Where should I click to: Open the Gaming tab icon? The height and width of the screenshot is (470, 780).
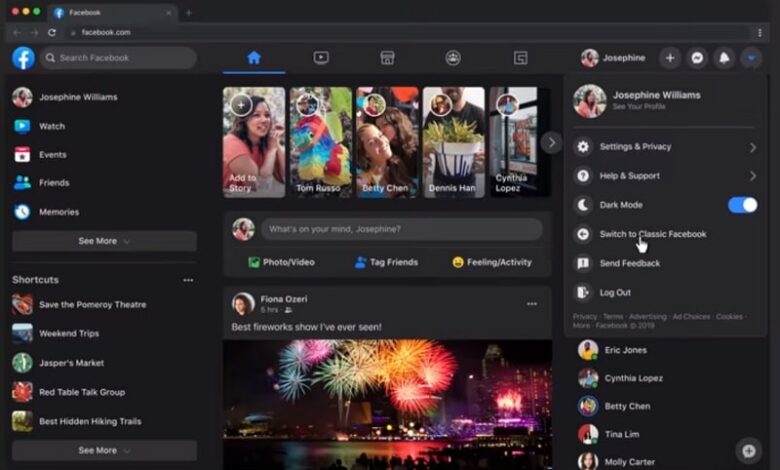pos(520,58)
